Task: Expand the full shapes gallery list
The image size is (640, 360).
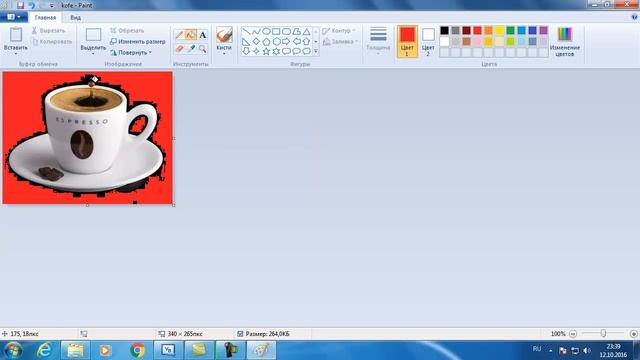Action: click(316, 51)
